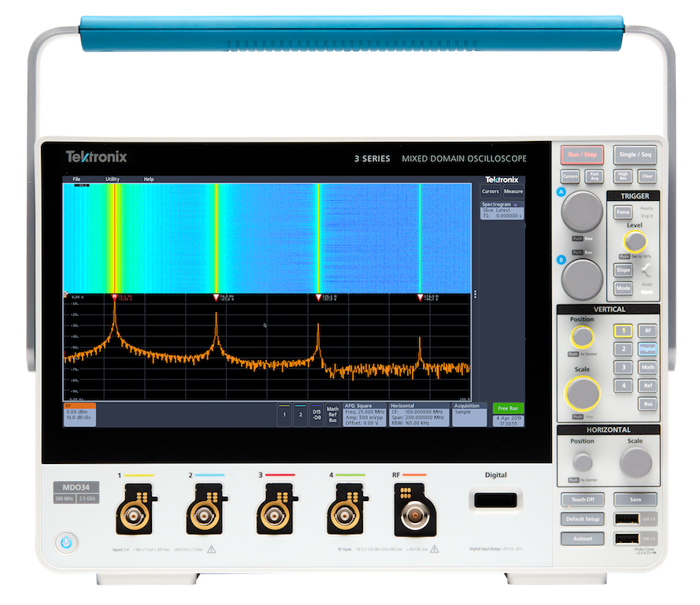Click the upper USB 2.0 port
Image resolution: width=700 pixels, height=605 pixels.
coord(627,519)
